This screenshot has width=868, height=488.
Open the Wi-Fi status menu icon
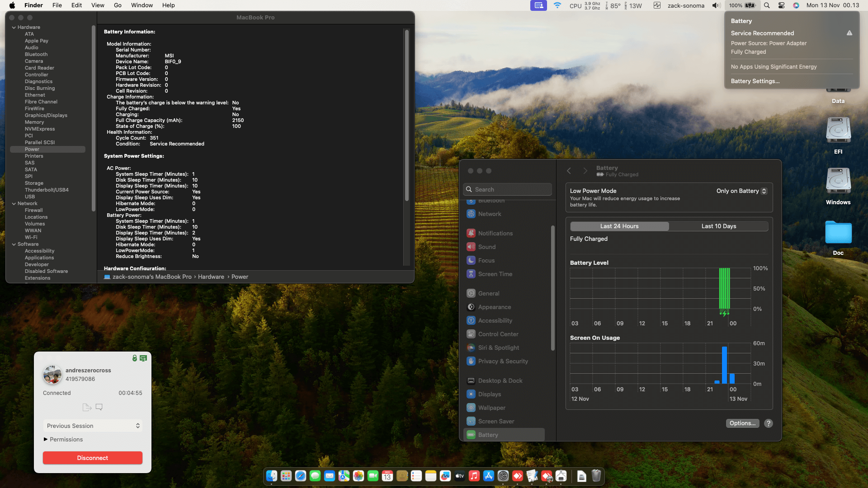tap(557, 5)
